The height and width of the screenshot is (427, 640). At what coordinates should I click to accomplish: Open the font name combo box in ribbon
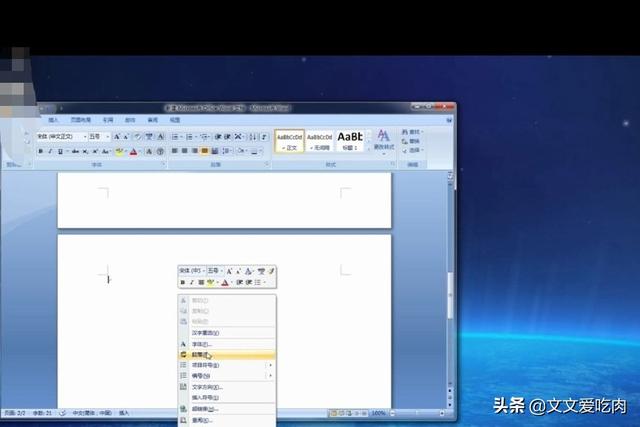(61, 137)
